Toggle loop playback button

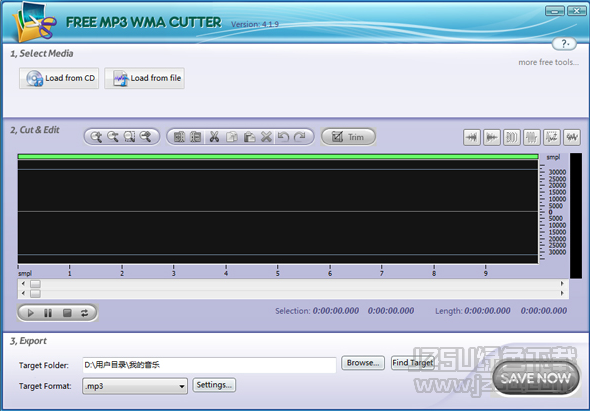pos(85,313)
